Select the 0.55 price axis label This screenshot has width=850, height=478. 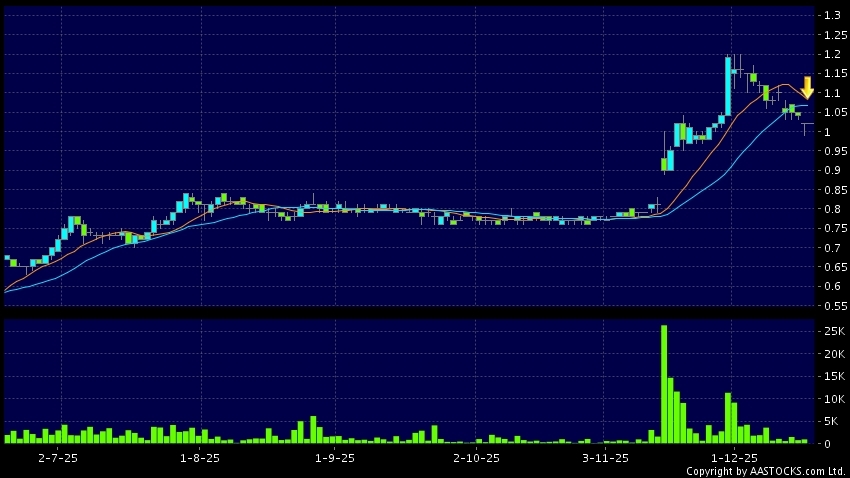click(832, 306)
